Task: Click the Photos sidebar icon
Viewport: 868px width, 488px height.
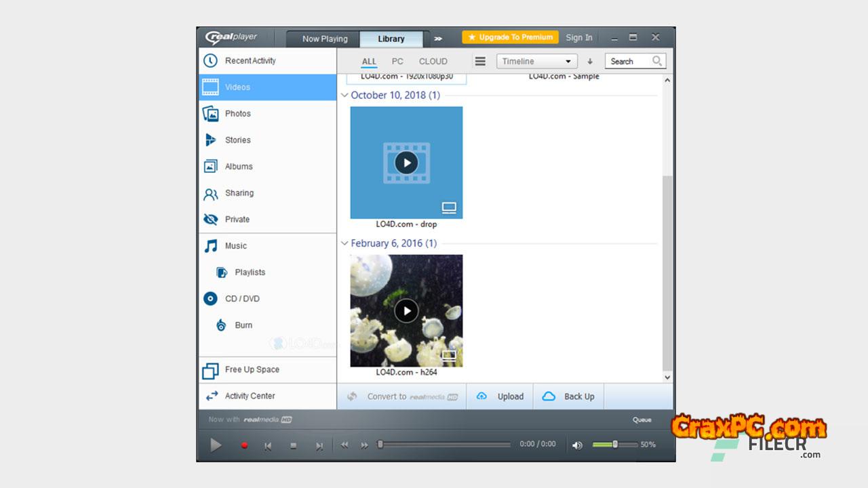Action: [211, 113]
